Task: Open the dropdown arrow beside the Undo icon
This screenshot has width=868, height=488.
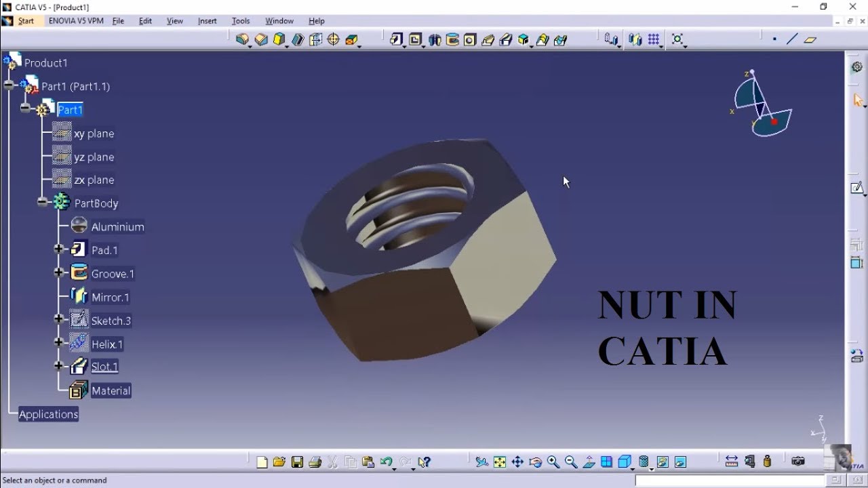Action: tap(395, 468)
